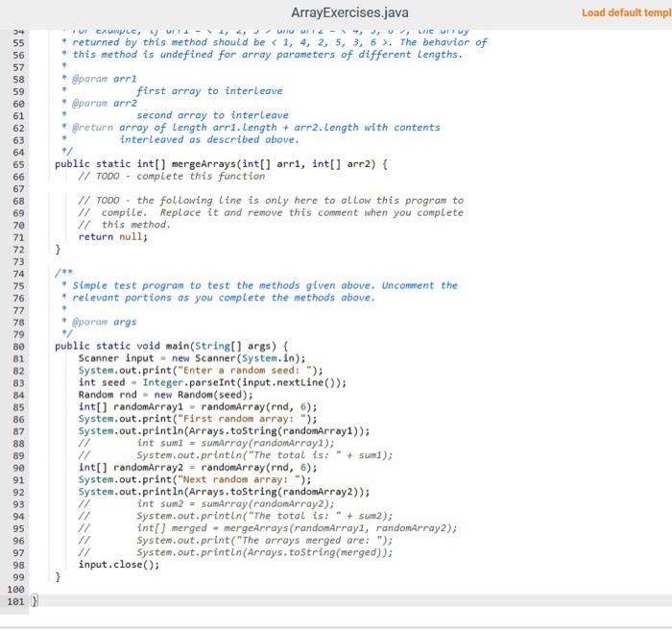Click the 'second array to interleave' comment
Viewport: 672px width, 631px height.
click(212, 115)
